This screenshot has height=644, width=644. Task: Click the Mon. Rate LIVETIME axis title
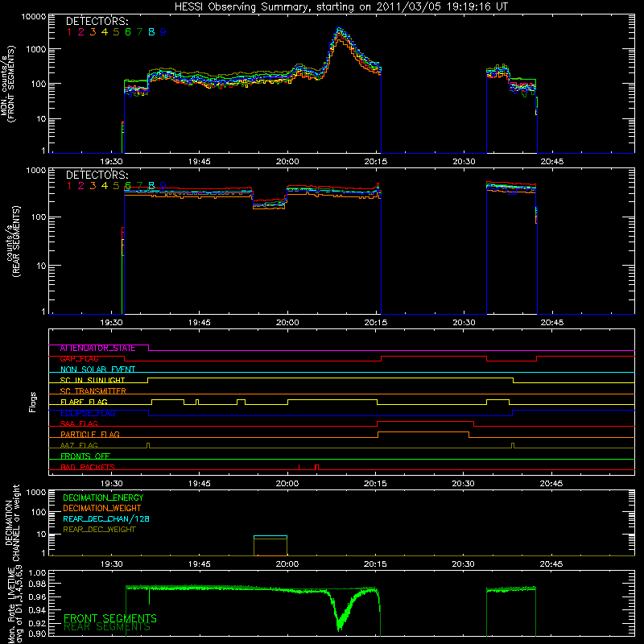14,605
